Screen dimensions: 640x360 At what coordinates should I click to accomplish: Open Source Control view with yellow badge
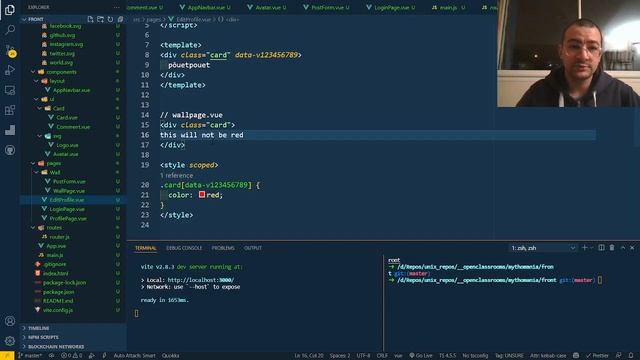point(10,51)
